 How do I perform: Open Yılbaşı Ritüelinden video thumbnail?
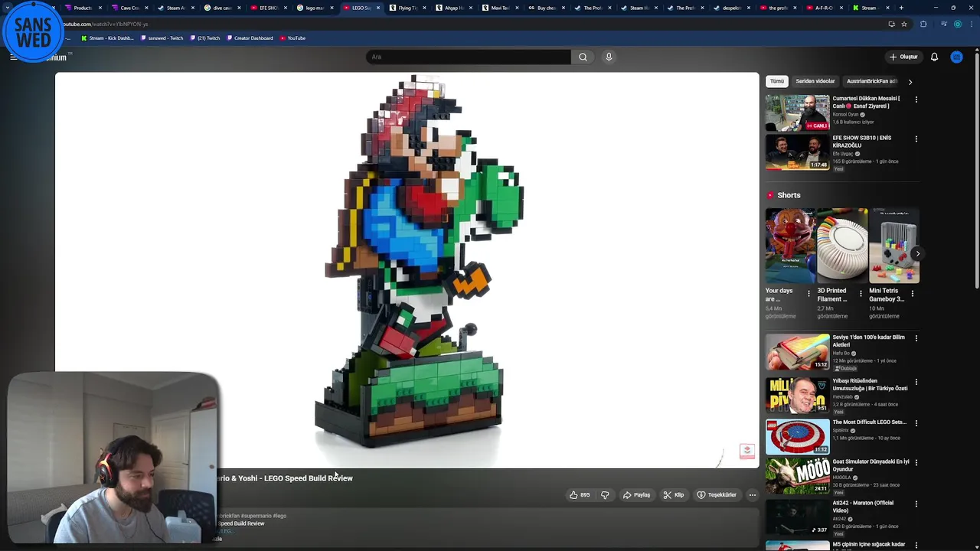(x=797, y=395)
